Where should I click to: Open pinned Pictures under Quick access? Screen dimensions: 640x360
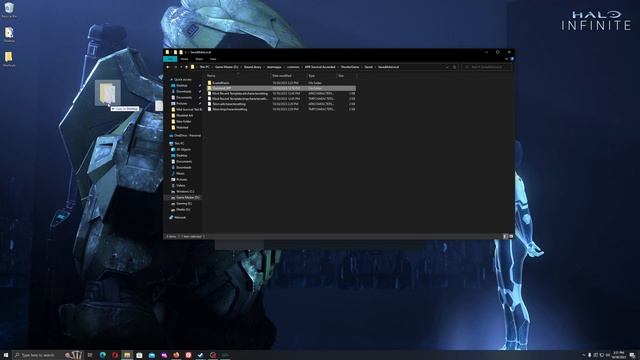[182, 104]
